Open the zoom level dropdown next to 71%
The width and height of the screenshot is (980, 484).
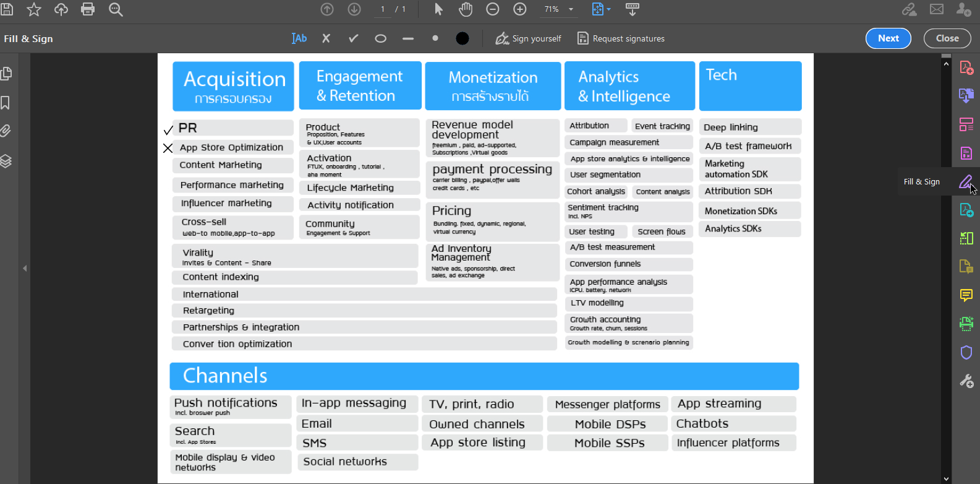571,9
